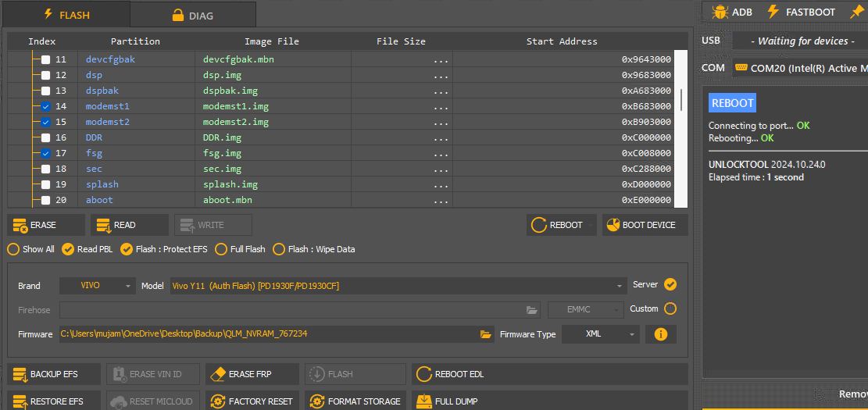
Task: Click the ERASE button icon
Action: [20, 225]
